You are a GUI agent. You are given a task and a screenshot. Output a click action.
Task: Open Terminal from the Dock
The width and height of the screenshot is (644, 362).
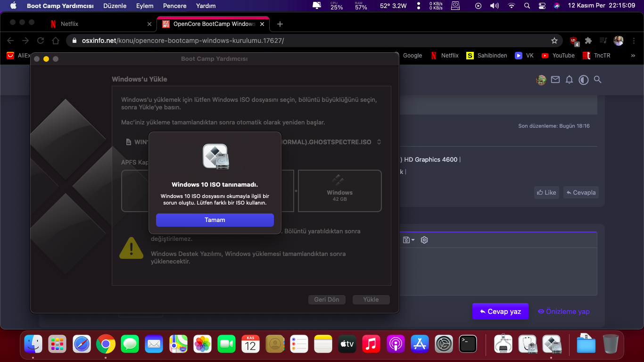pos(468,344)
